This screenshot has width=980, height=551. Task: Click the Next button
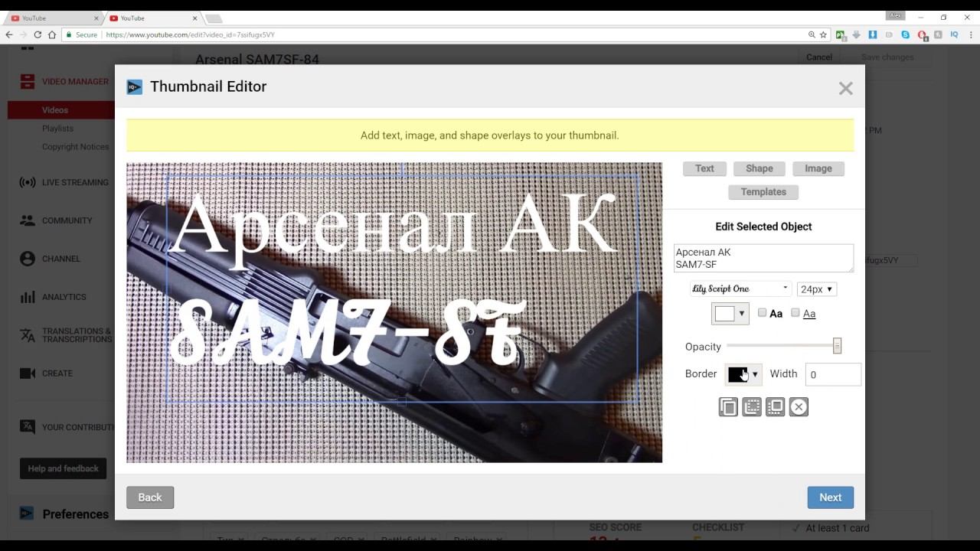pyautogui.click(x=830, y=497)
